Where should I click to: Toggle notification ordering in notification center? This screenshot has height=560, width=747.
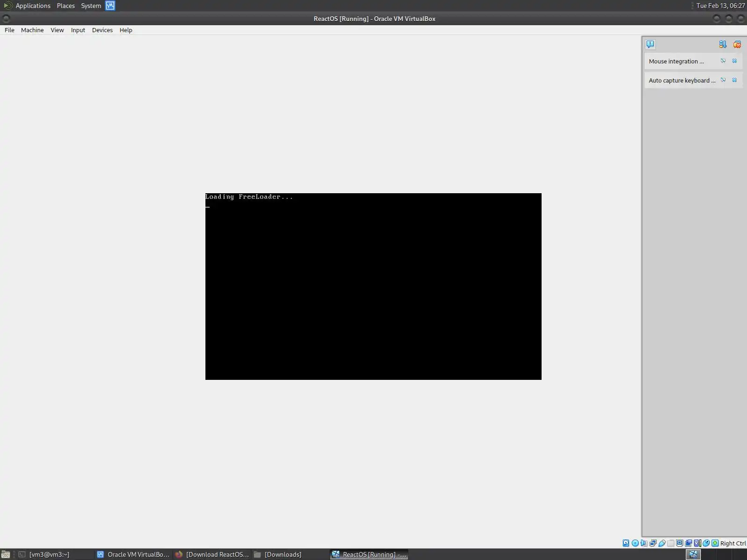tap(723, 44)
